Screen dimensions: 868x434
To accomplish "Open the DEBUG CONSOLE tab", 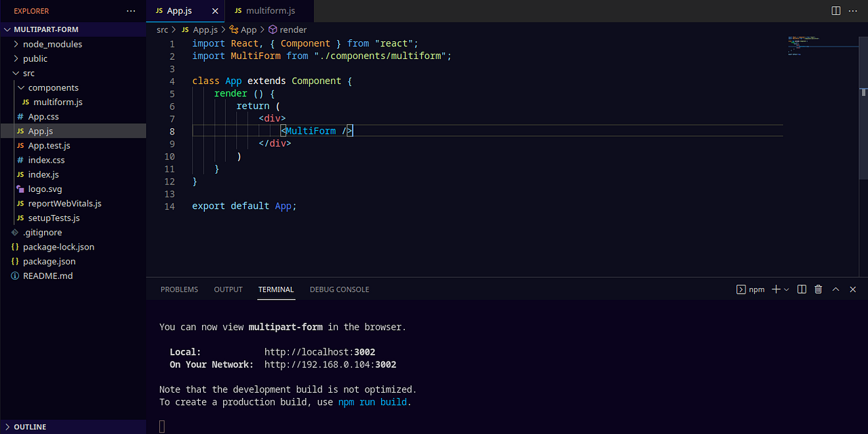I will [x=339, y=290].
